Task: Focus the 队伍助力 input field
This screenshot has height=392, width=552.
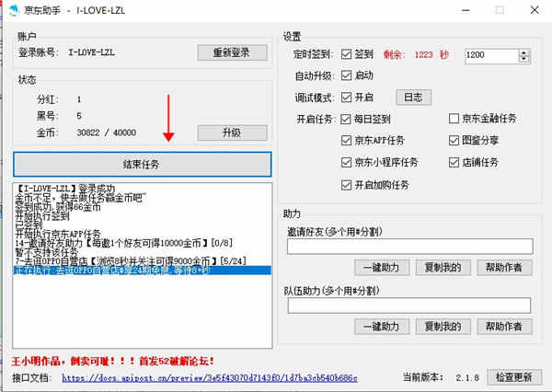Action: pos(409,306)
